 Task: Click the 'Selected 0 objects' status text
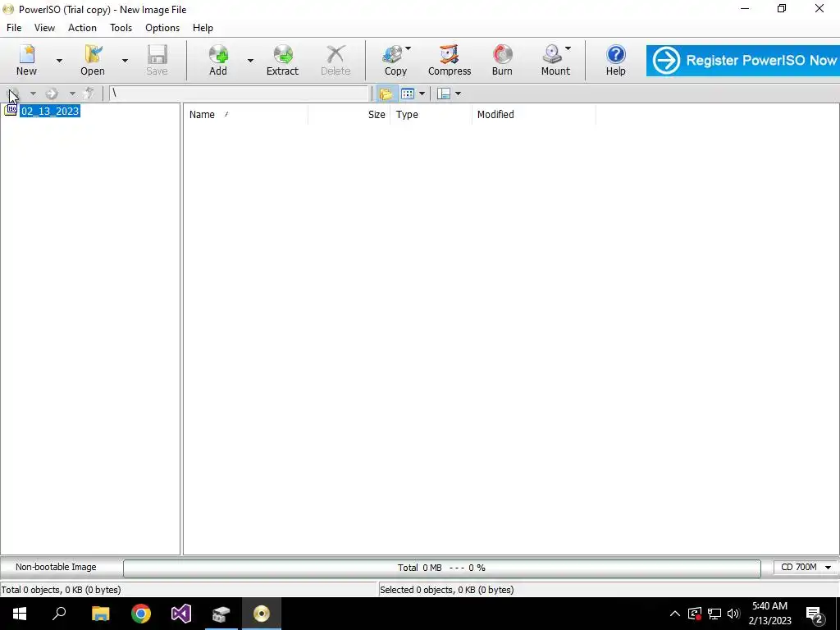447,590
